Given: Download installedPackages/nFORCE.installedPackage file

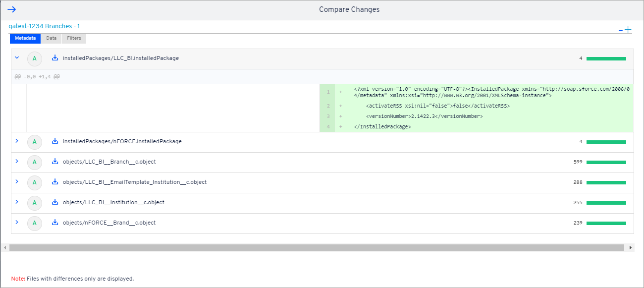Looking at the screenshot, I should tap(54, 141).
